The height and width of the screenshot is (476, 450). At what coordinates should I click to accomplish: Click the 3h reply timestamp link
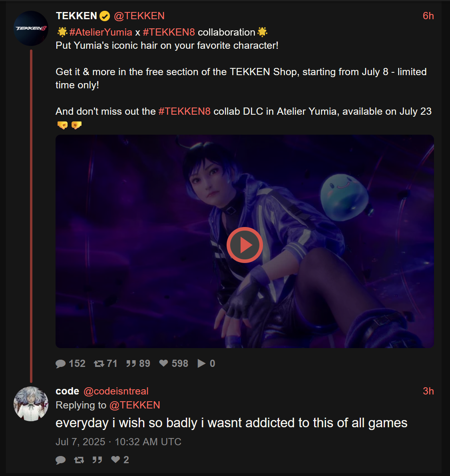428,391
